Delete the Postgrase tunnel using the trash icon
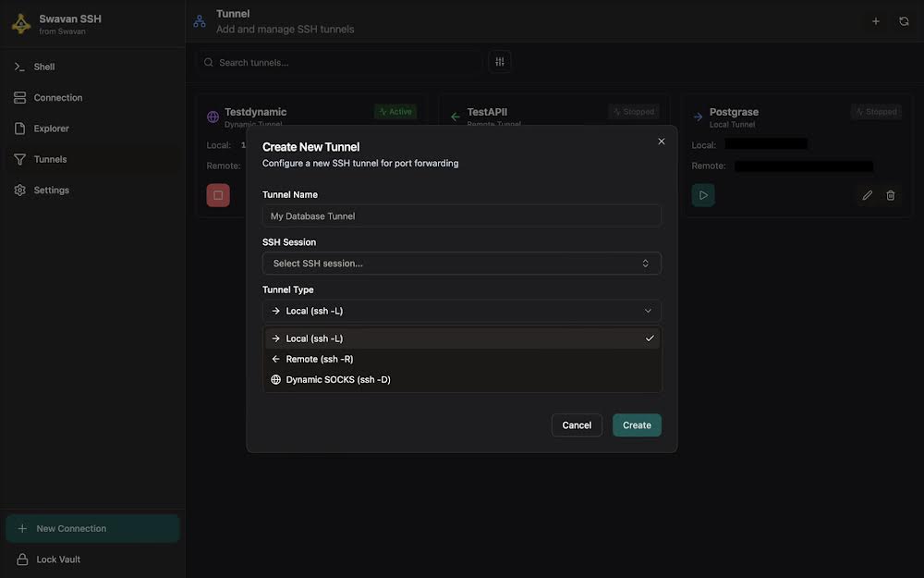The image size is (924, 578). click(x=889, y=193)
